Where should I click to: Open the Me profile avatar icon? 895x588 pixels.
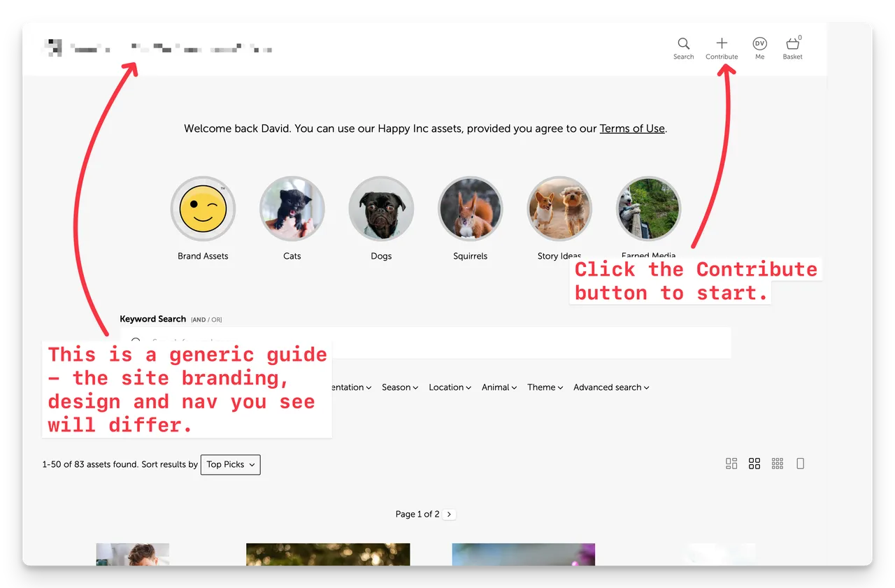click(760, 43)
